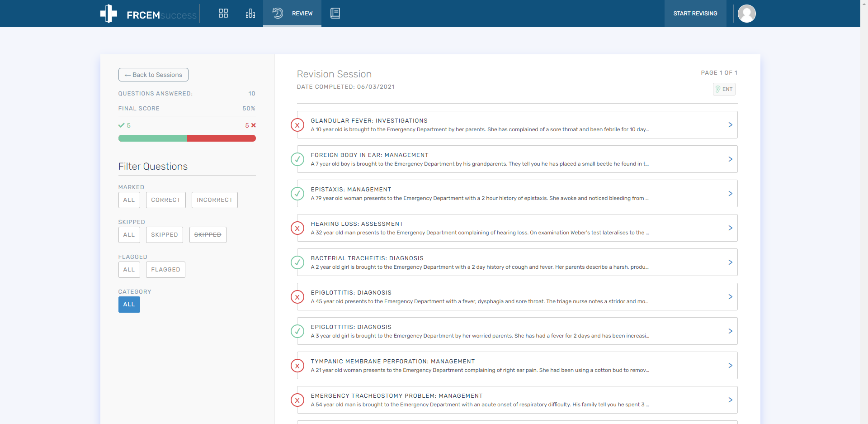The width and height of the screenshot is (868, 424).
Task: Filter Skipped section by All
Action: [129, 235]
